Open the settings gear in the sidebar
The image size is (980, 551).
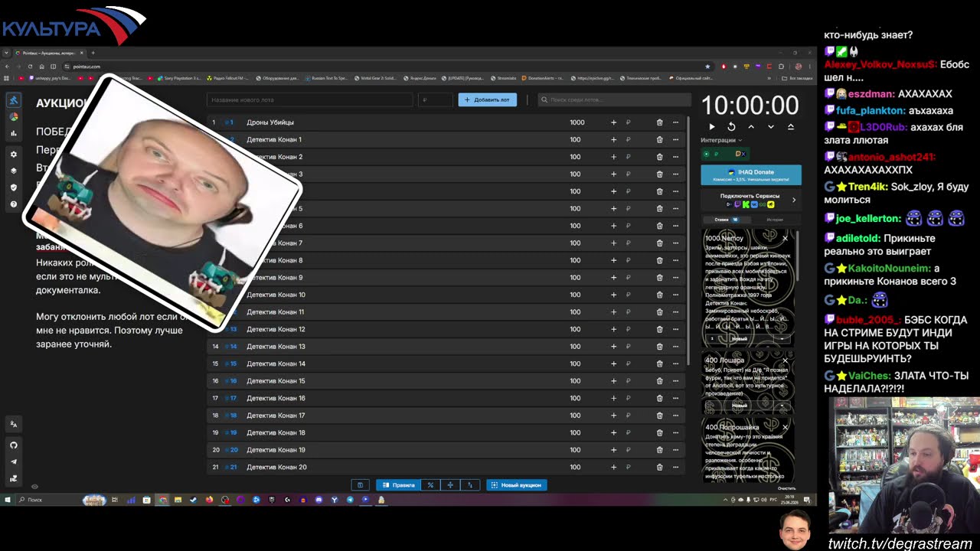[13, 155]
